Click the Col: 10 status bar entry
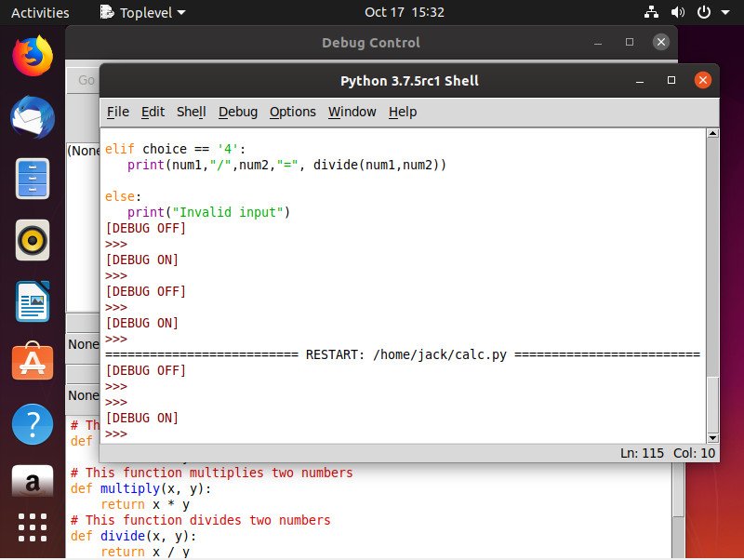 point(694,453)
